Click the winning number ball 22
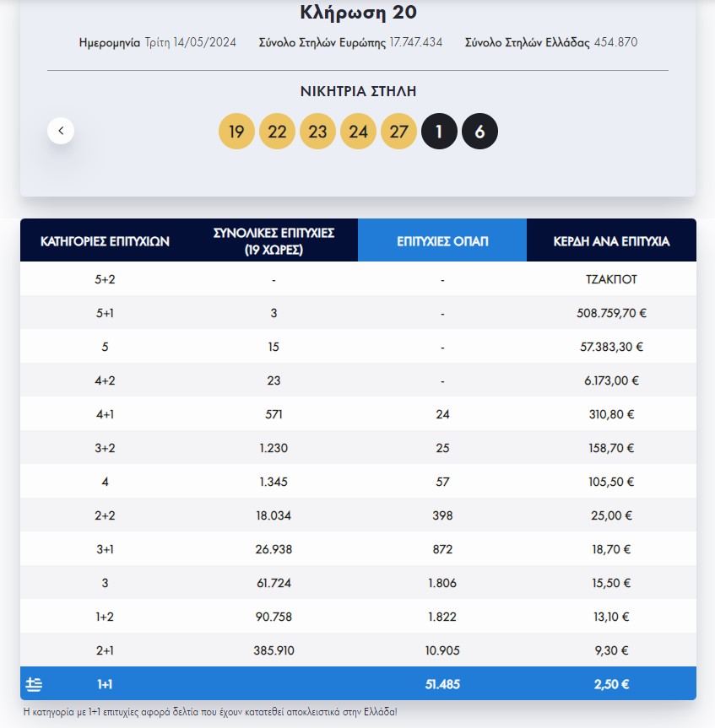 coord(278,131)
